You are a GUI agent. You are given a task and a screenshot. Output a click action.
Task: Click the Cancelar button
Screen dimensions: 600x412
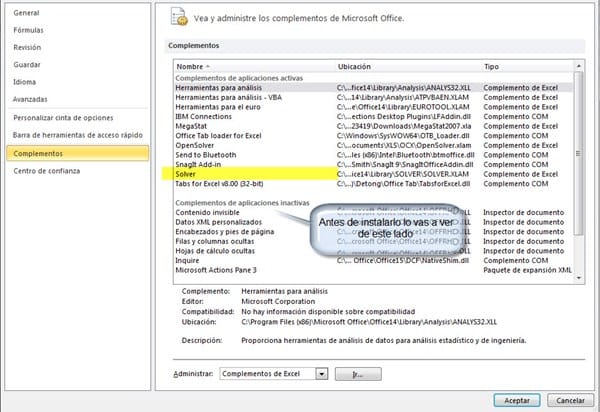(x=570, y=401)
